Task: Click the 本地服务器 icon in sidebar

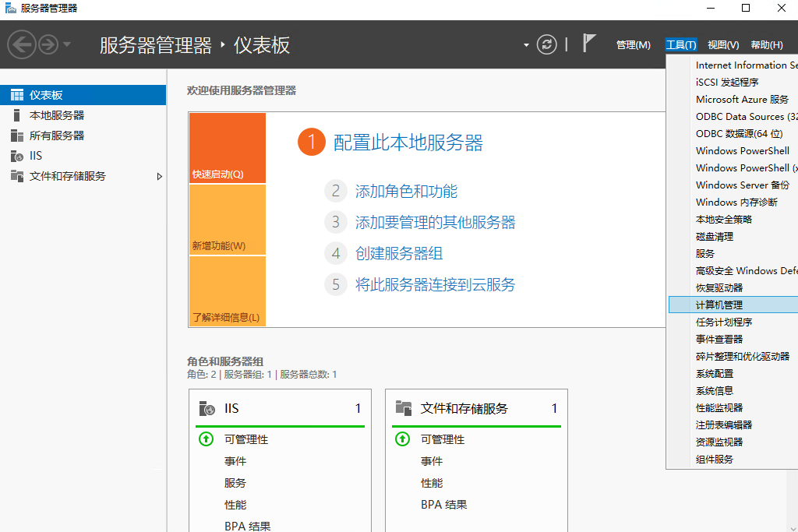Action: (x=17, y=115)
